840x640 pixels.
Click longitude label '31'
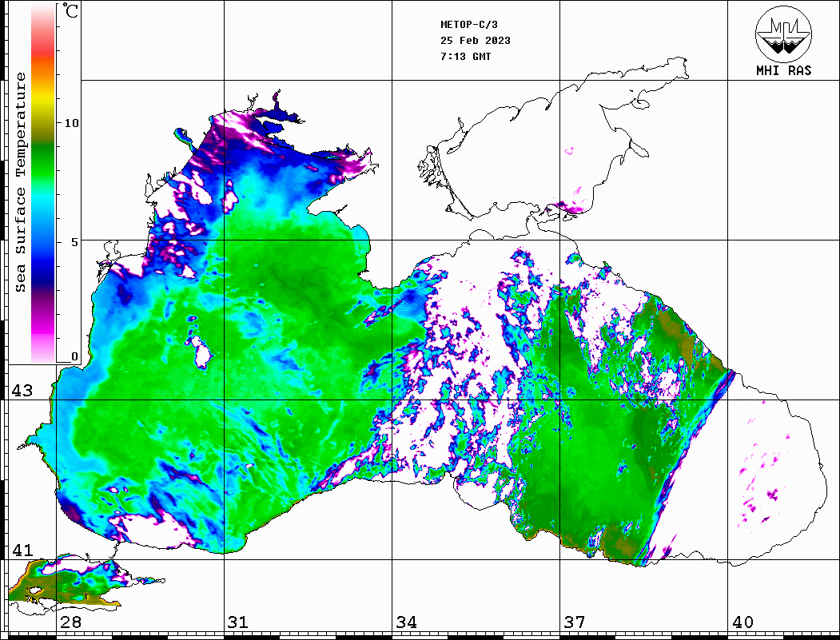click(x=238, y=622)
